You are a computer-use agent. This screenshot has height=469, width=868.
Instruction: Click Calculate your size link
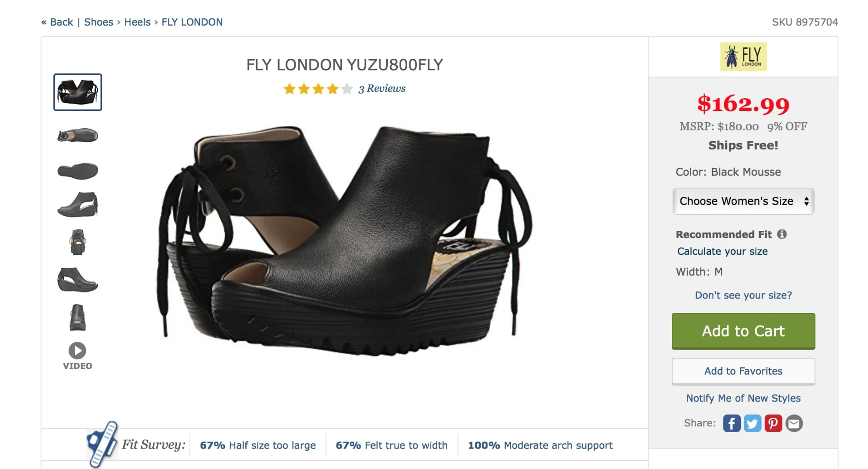[722, 251]
